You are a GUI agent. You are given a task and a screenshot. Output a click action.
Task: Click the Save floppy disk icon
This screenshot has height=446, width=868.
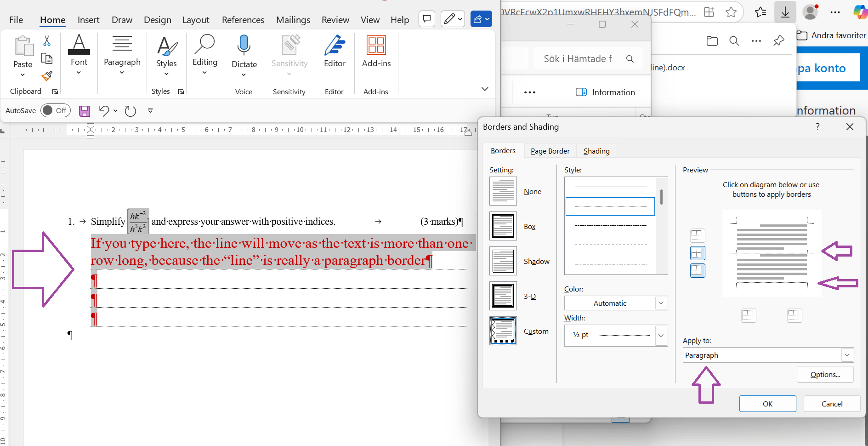(x=85, y=111)
